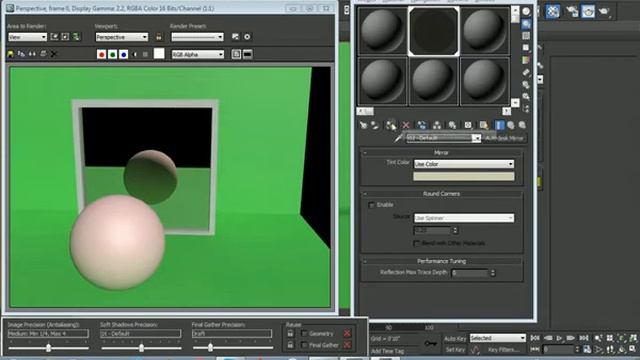Click the Make Material Copy icon
The image size is (640, 360).
pos(421,125)
